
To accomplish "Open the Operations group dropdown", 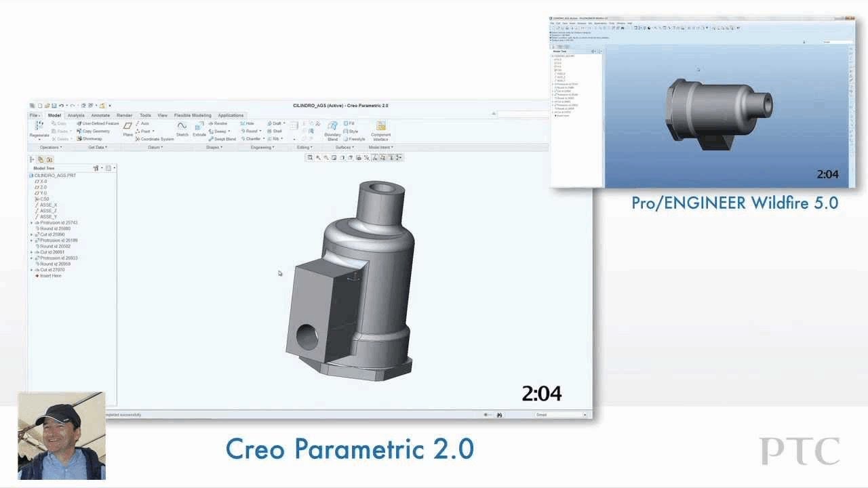I will pyautogui.click(x=51, y=147).
